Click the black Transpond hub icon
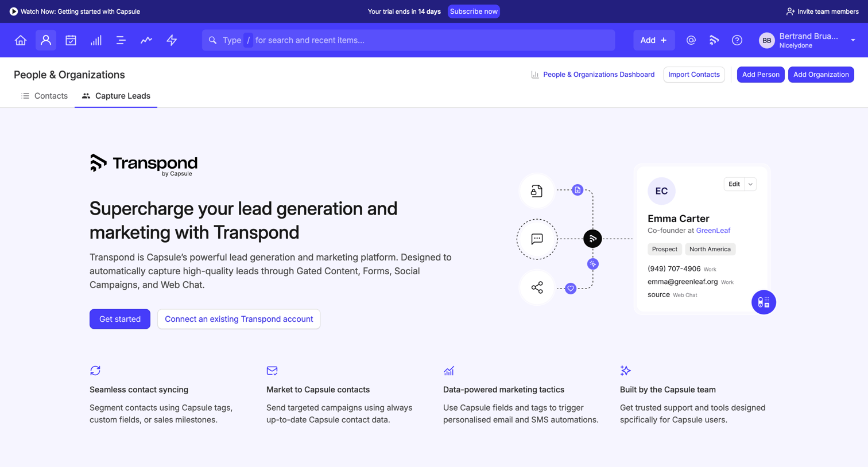Viewport: 868px width, 467px height. [592, 238]
